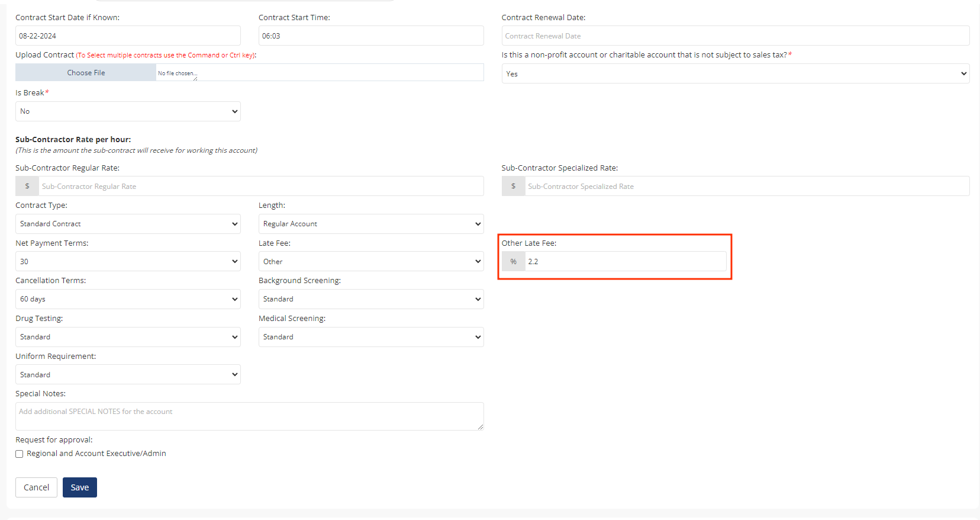980x520 pixels.
Task: Check Regional and Account Executive/Admin checkbox
Action: coord(20,454)
